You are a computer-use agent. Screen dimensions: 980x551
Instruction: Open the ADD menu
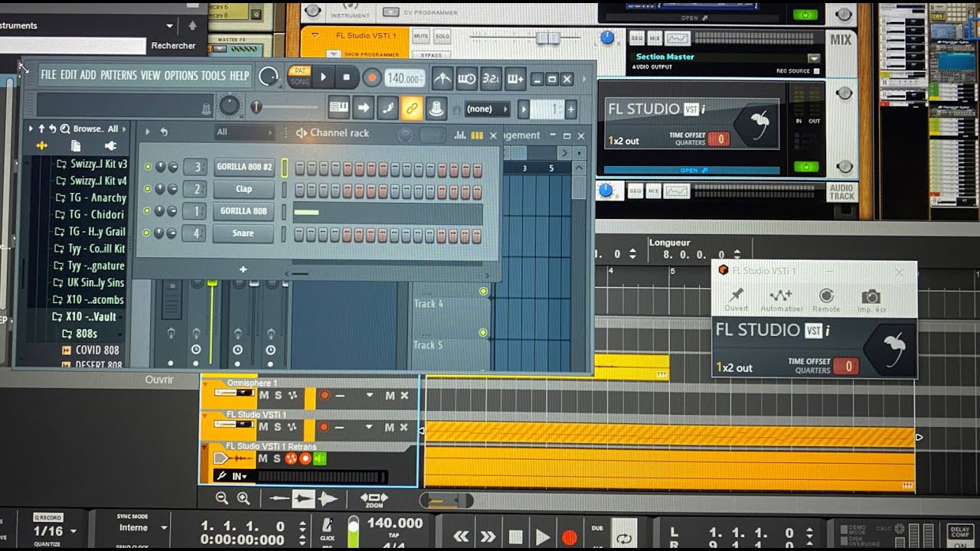pyautogui.click(x=88, y=75)
